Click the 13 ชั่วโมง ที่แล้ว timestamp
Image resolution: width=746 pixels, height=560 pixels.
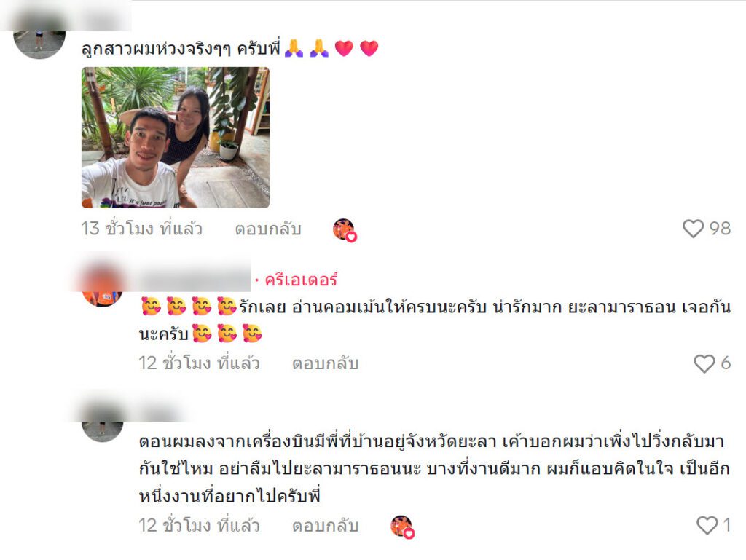tap(141, 229)
